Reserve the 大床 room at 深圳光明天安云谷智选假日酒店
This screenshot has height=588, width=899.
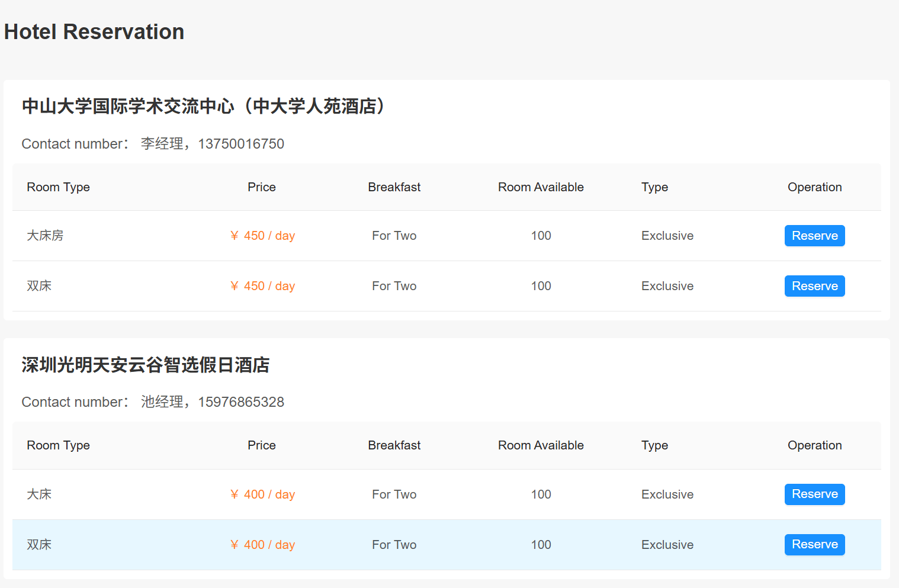click(x=814, y=494)
